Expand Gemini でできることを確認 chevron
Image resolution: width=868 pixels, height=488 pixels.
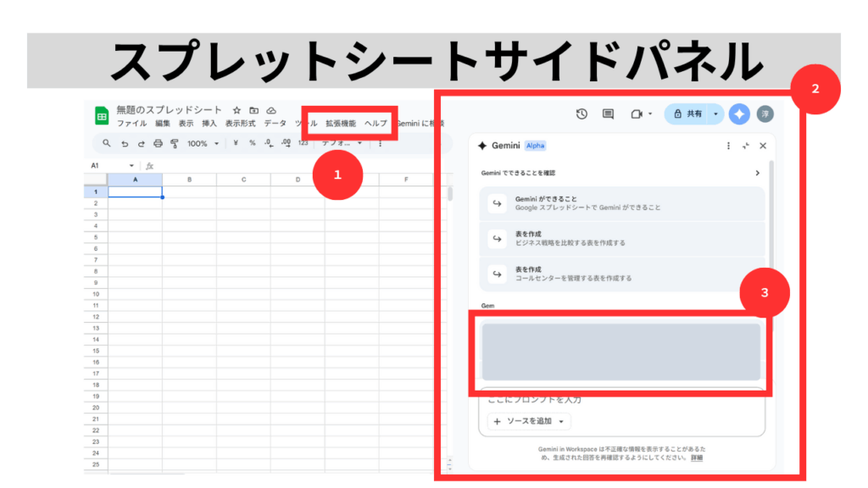[758, 173]
